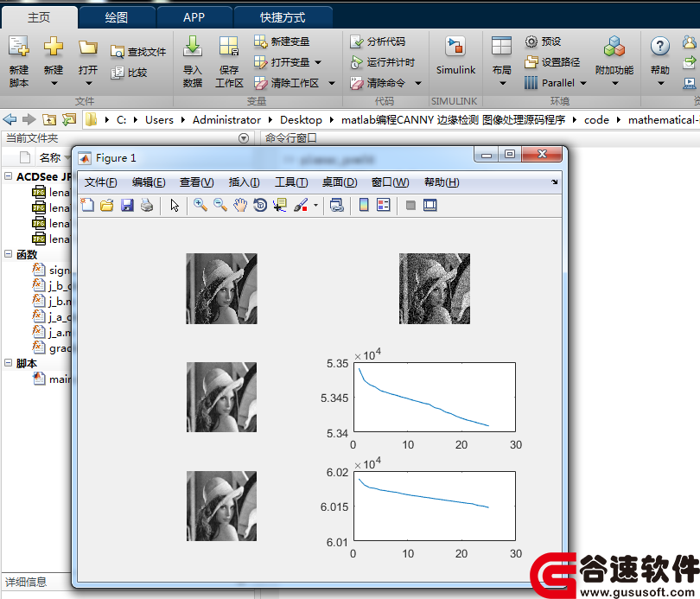Click the Link Plot icon in Figure toolbar
Viewport: 700px width, 599px height.
click(337, 206)
